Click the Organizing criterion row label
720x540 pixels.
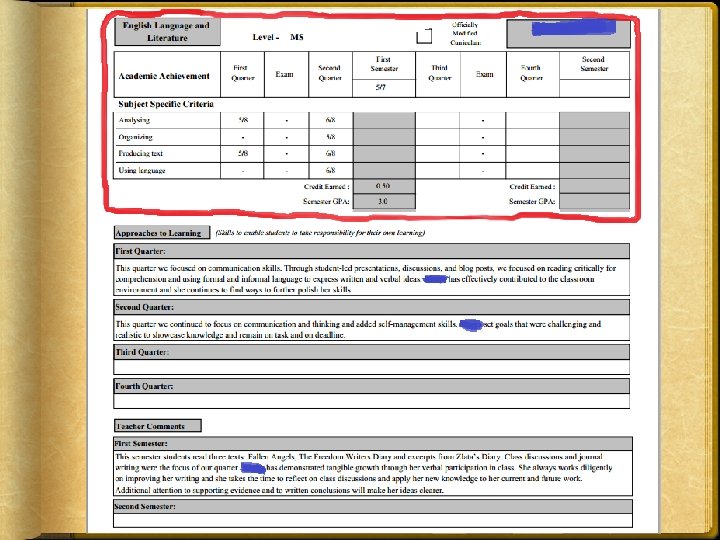pos(135,137)
